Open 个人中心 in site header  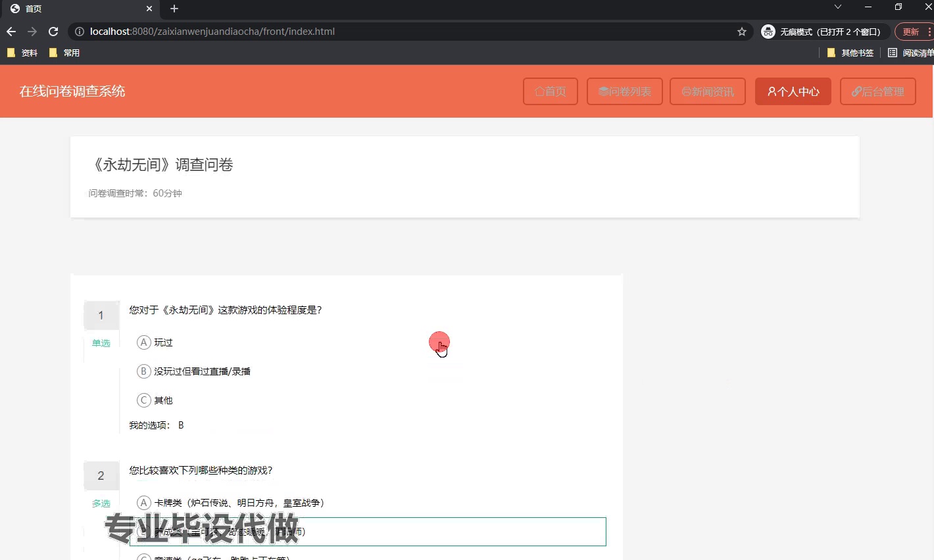point(793,91)
